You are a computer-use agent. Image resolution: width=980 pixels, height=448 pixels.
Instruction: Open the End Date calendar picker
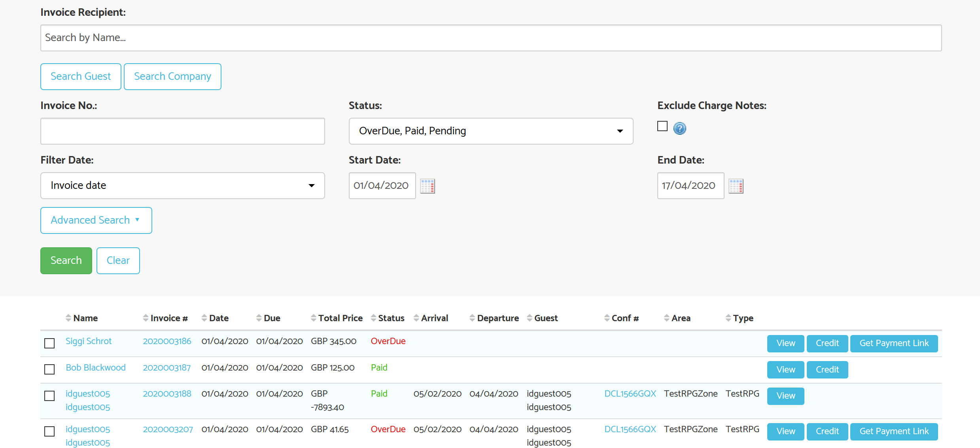pos(736,186)
